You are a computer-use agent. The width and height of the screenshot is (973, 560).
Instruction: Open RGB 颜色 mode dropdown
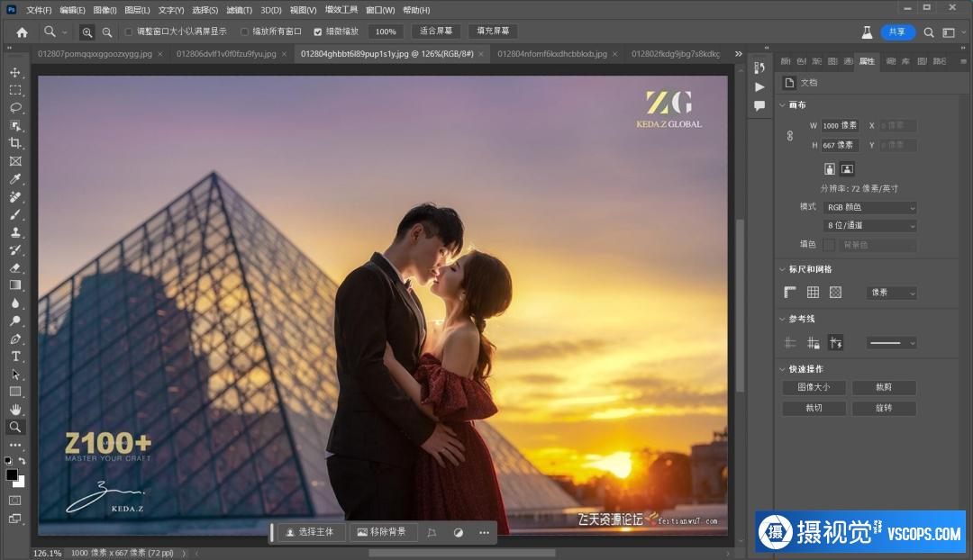pyautogui.click(x=870, y=207)
